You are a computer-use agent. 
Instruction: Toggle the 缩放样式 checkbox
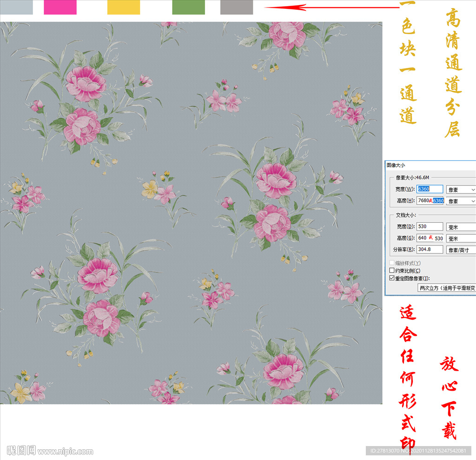pos(392,263)
